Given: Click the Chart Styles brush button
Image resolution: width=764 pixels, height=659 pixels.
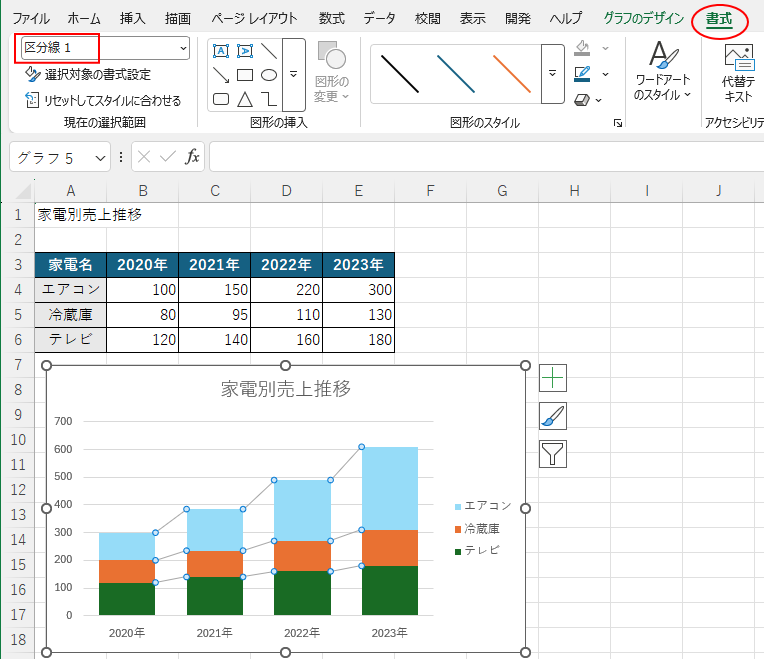Looking at the screenshot, I should [553, 416].
